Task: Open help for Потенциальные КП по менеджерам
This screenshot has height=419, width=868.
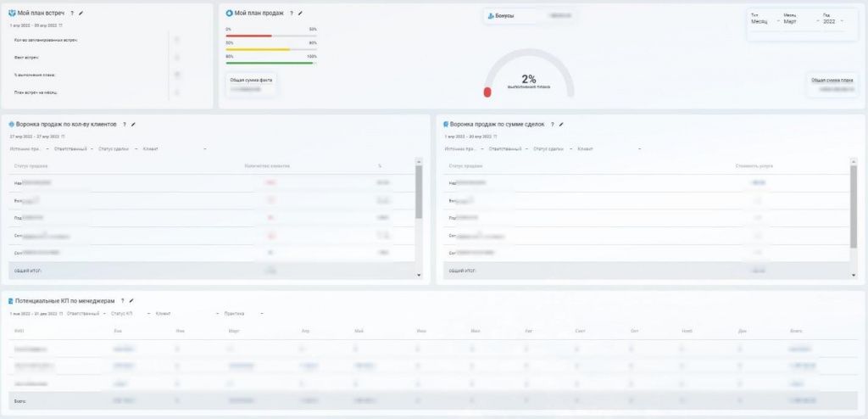Action: (122, 300)
